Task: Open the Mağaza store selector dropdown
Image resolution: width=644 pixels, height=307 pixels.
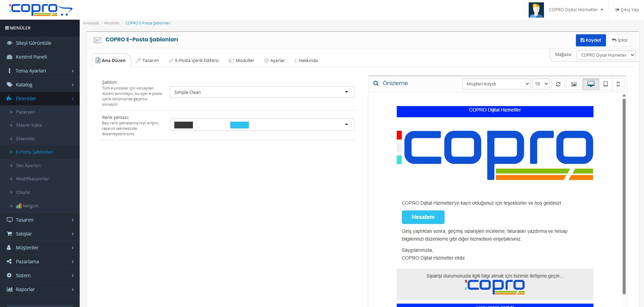Action: 606,55
